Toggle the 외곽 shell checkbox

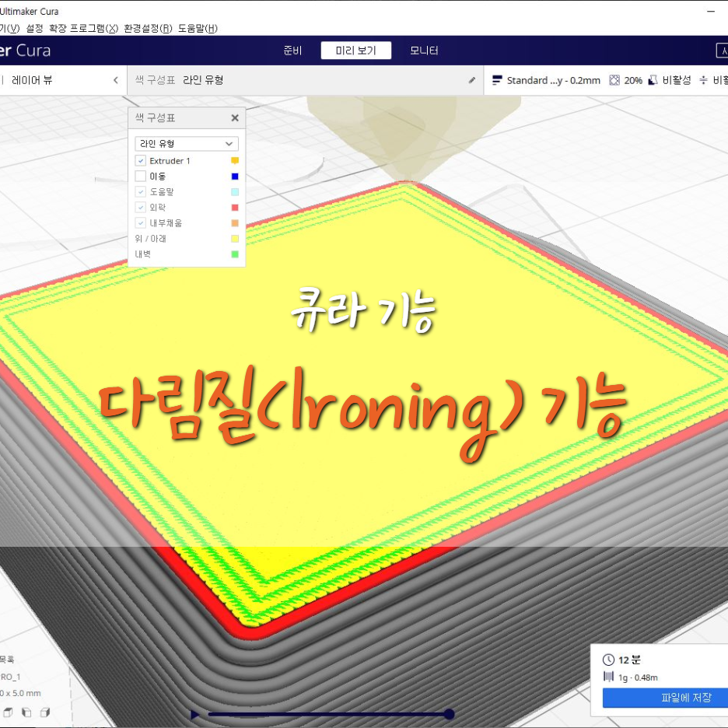coord(140,208)
